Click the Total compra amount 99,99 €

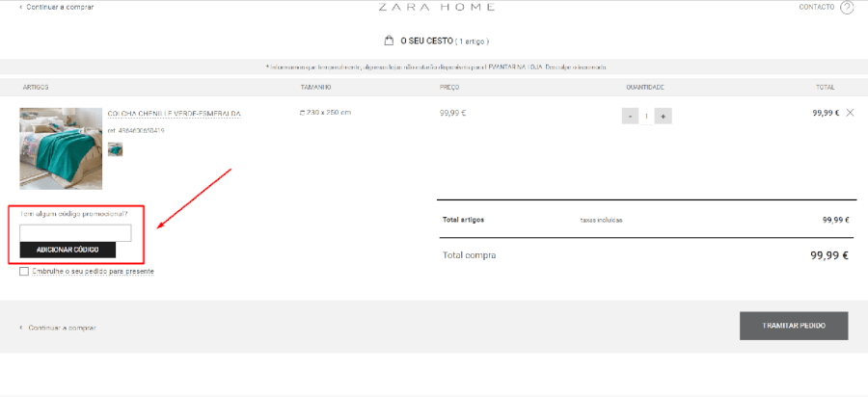[x=829, y=255]
